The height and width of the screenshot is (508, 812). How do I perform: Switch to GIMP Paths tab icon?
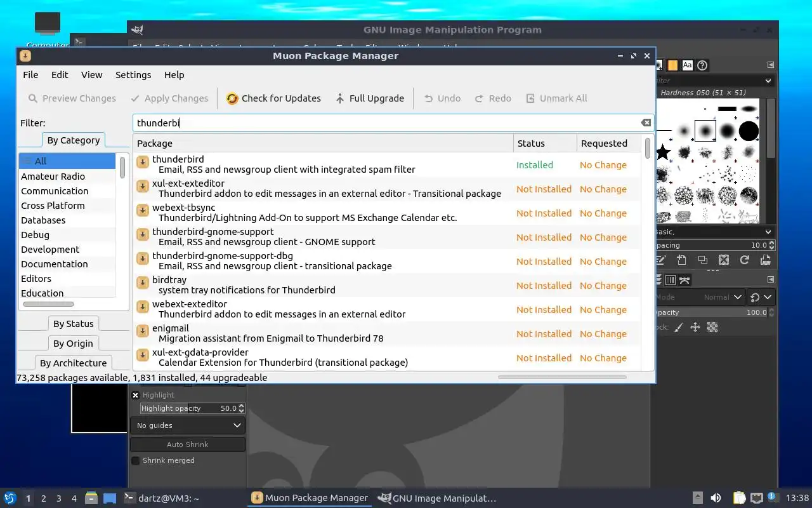pos(684,280)
